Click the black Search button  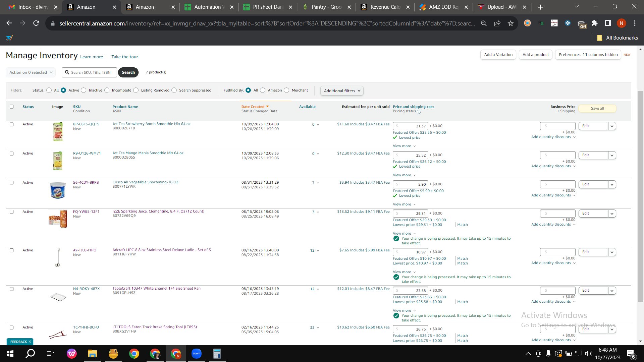pos(128,72)
